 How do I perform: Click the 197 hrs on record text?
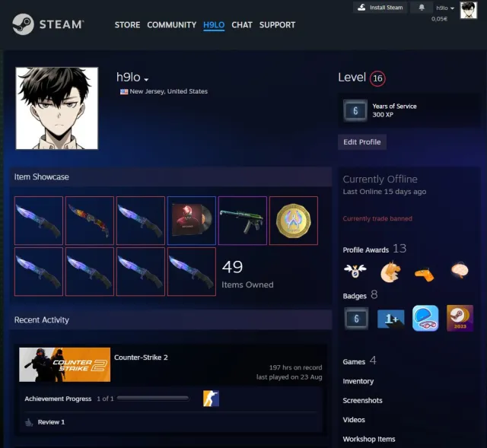click(x=296, y=367)
